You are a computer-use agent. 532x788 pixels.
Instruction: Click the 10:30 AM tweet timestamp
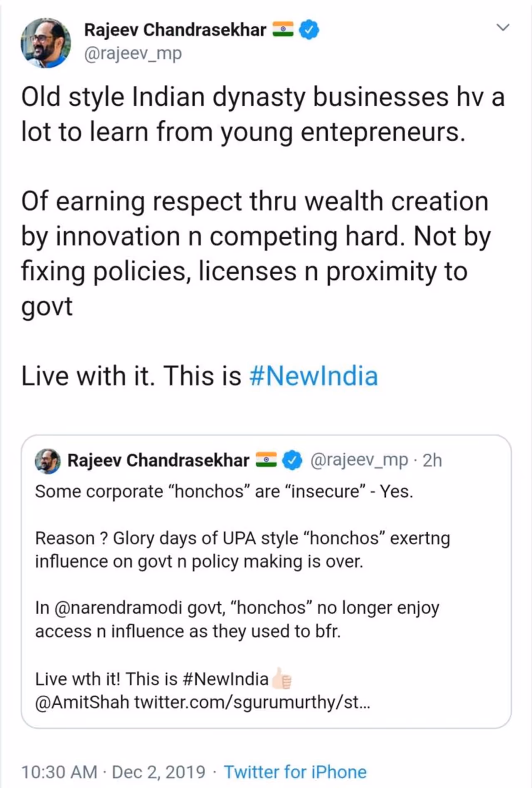point(59,772)
